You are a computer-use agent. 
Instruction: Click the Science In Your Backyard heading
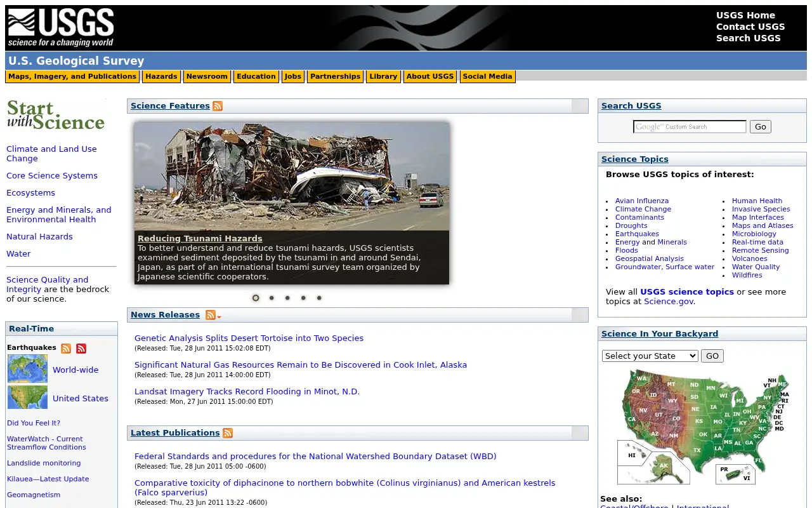(x=660, y=334)
